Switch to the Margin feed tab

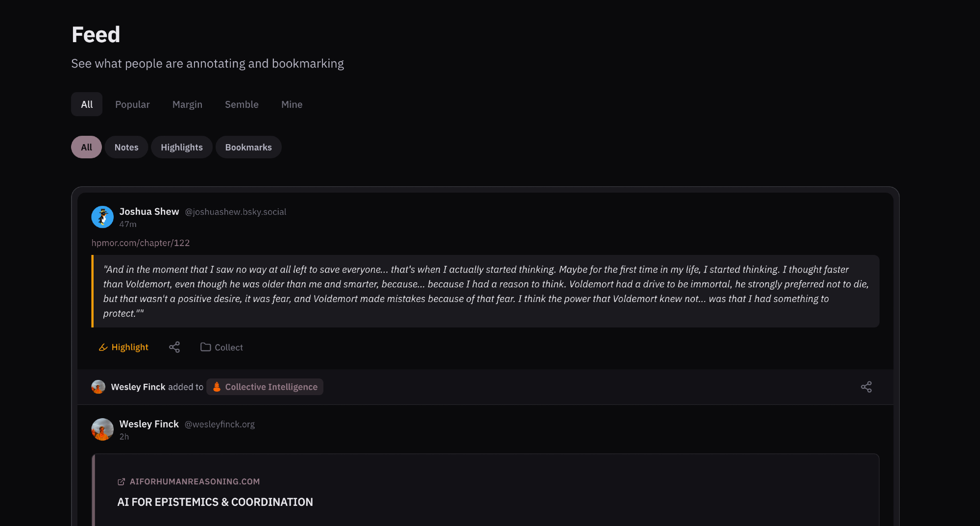click(x=187, y=104)
